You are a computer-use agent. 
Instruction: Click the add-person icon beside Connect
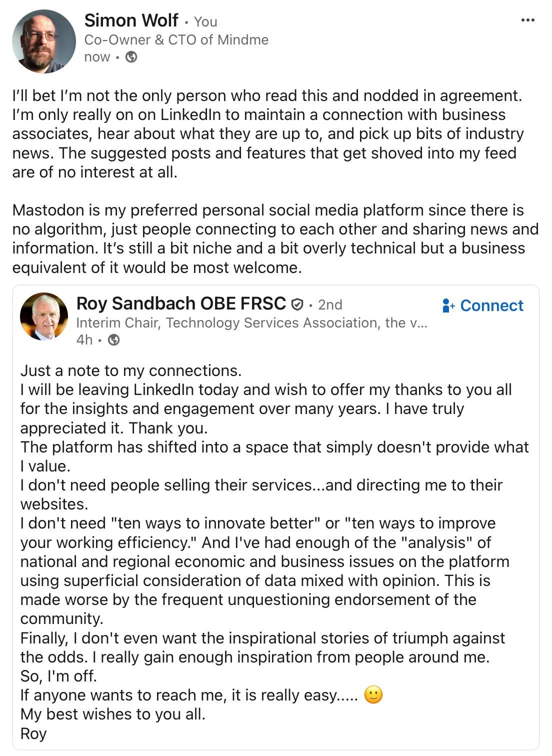(x=448, y=305)
